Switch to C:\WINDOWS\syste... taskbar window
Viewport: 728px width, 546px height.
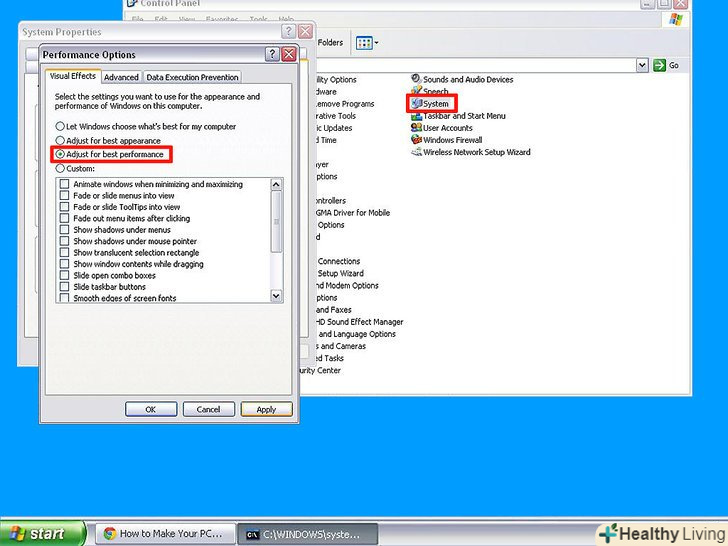point(307,533)
